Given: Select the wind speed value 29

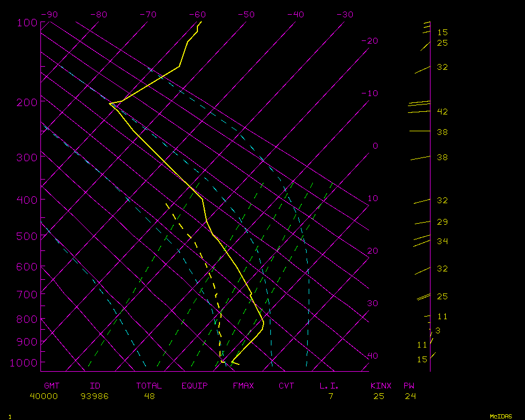Looking at the screenshot, I should click(x=442, y=222).
